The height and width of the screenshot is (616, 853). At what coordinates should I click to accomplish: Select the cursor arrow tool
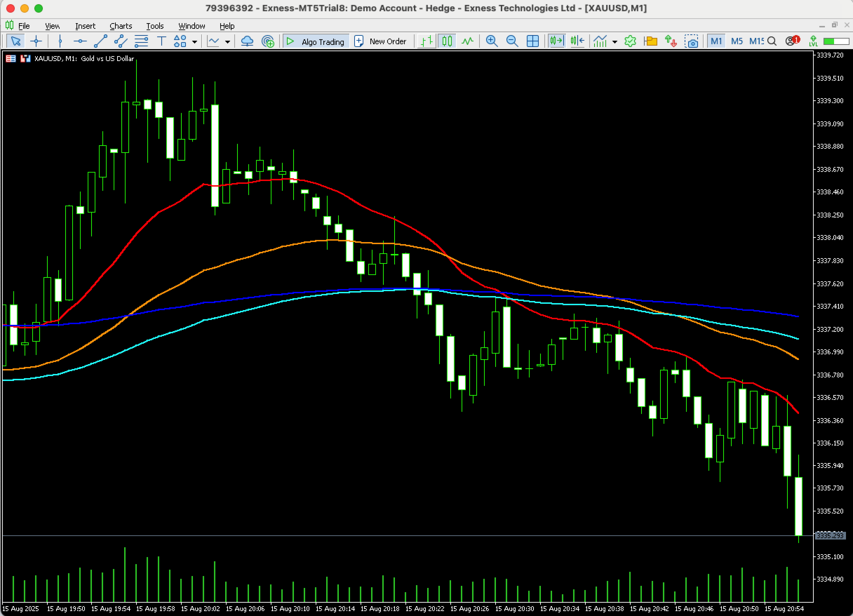[x=15, y=41]
